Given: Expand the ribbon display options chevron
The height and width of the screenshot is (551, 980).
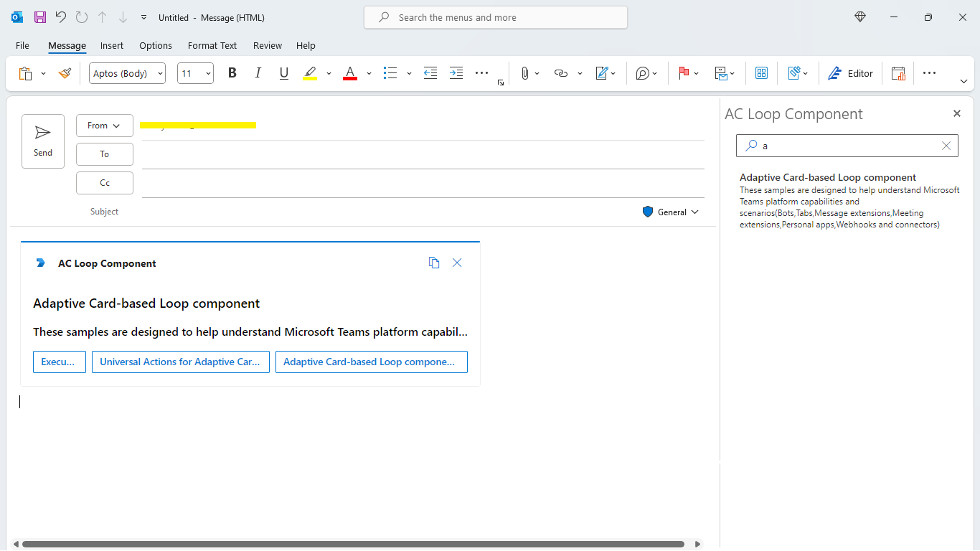Looking at the screenshot, I should (963, 82).
